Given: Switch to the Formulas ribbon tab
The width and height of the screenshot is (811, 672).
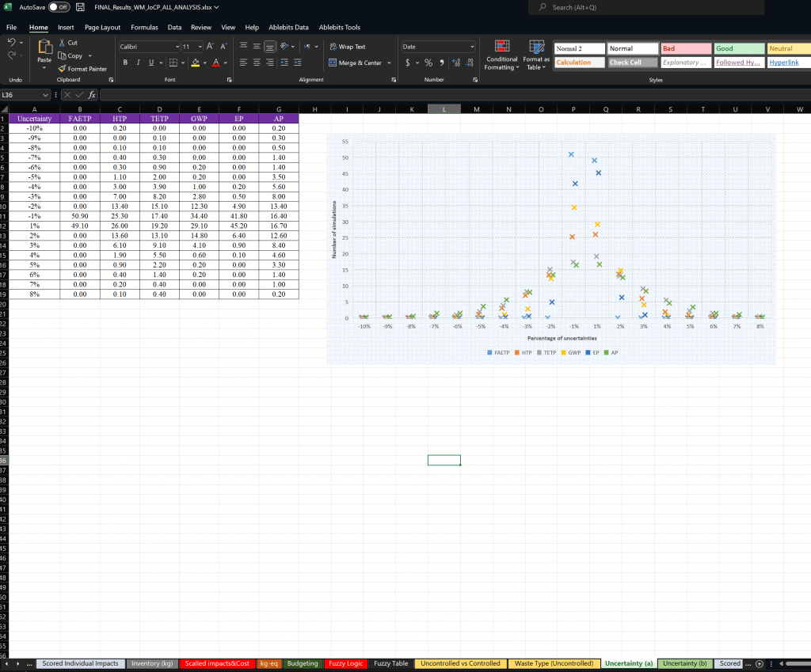Looking at the screenshot, I should [x=144, y=27].
